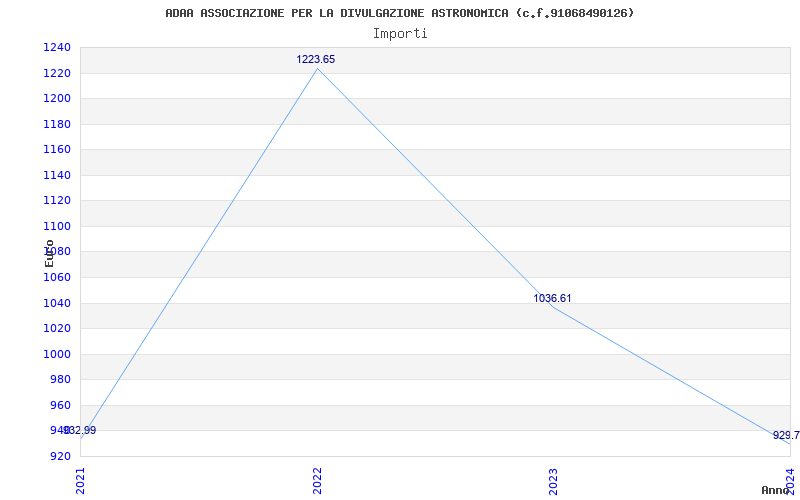Image resolution: width=800 pixels, height=500 pixels.
Task: Click the 2022 peak point on the line
Action: [x=317, y=68]
